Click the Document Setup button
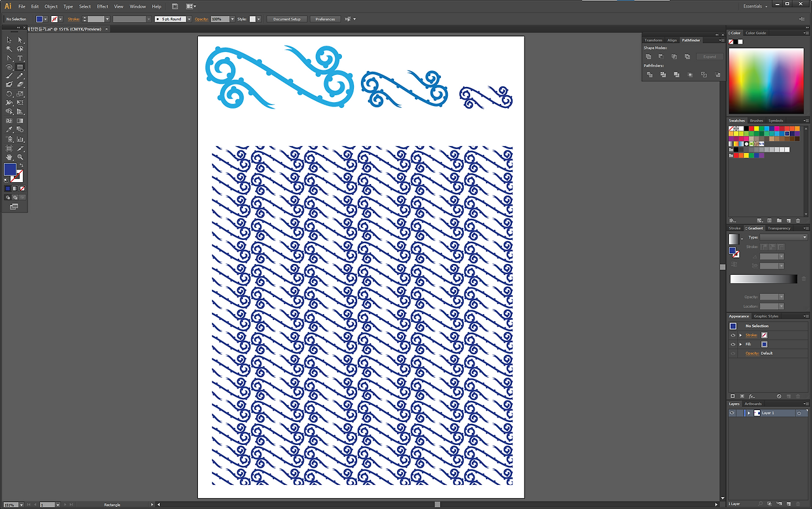This screenshot has width=812, height=509. coord(287,19)
